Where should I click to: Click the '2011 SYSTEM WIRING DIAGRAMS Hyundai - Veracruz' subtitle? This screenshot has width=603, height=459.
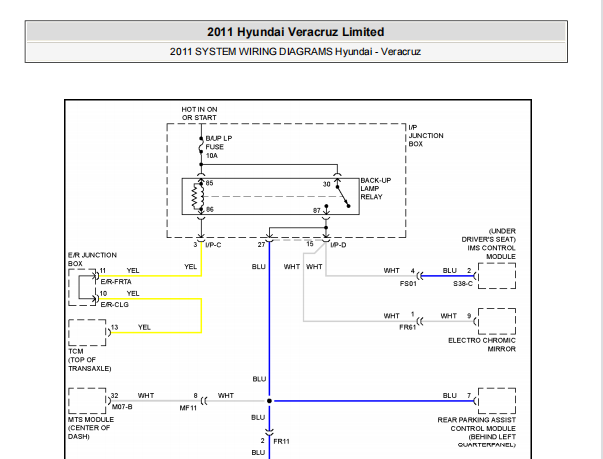pos(295,52)
